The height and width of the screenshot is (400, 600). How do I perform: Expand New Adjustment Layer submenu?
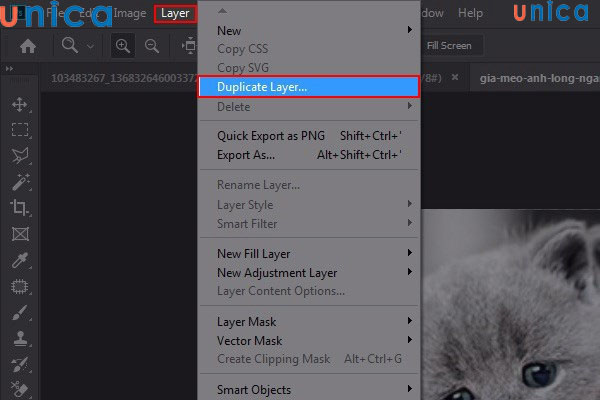point(309,273)
